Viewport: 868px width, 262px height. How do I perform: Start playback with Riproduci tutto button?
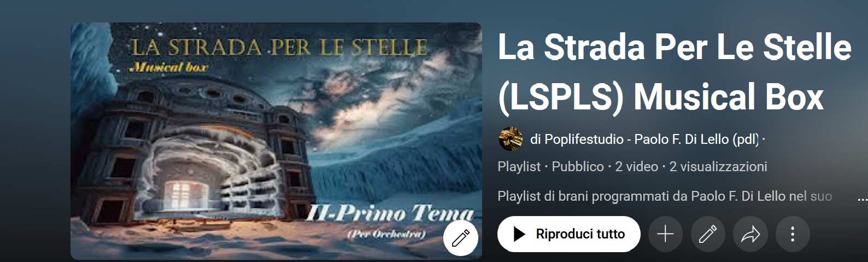[568, 234]
